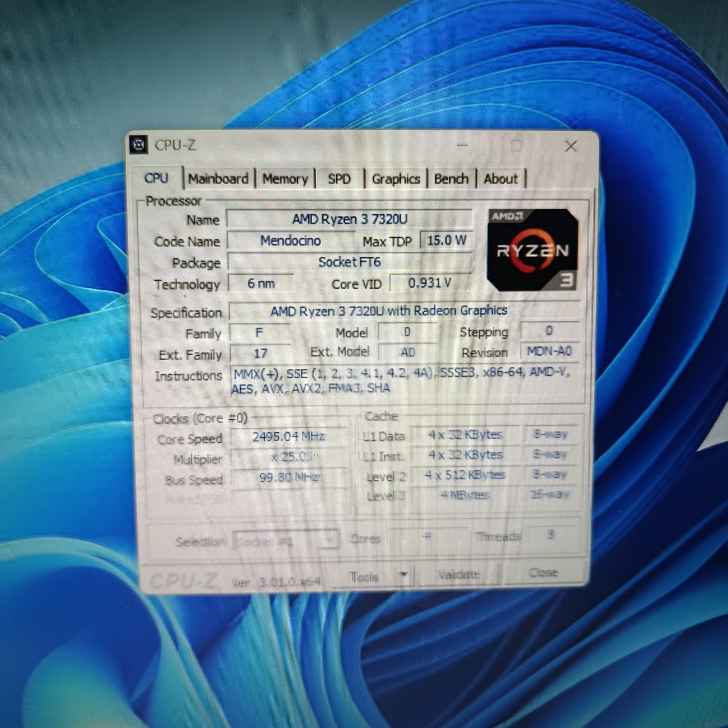Click the Core Speed value 2495.04 MHz

coord(289,437)
